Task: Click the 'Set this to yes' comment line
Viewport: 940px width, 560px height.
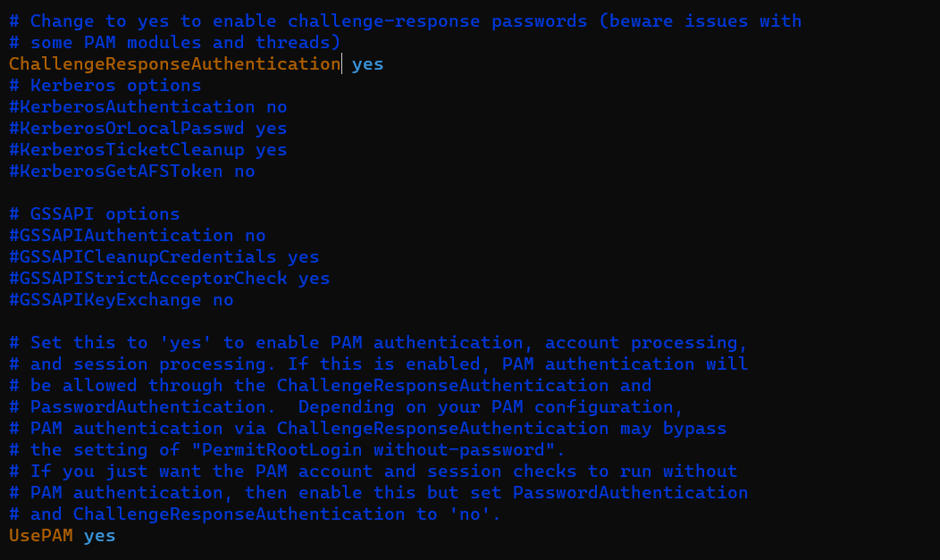Action: tap(378, 343)
